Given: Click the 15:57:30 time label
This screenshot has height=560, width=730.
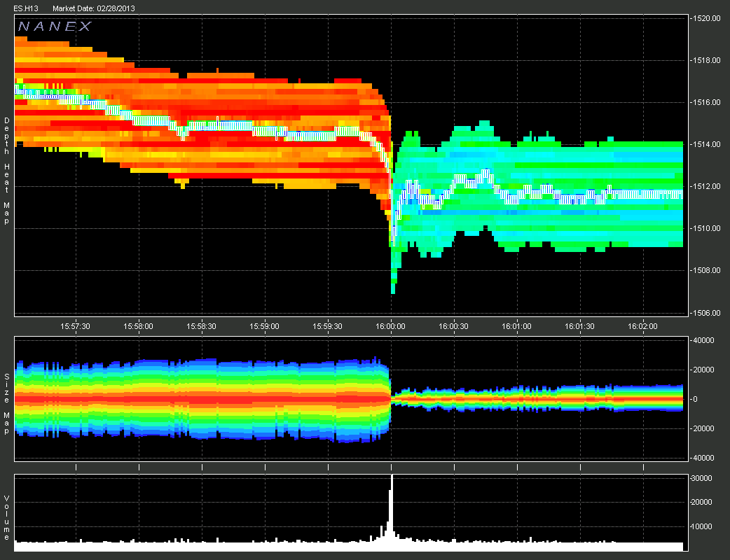Looking at the screenshot, I should [76, 326].
